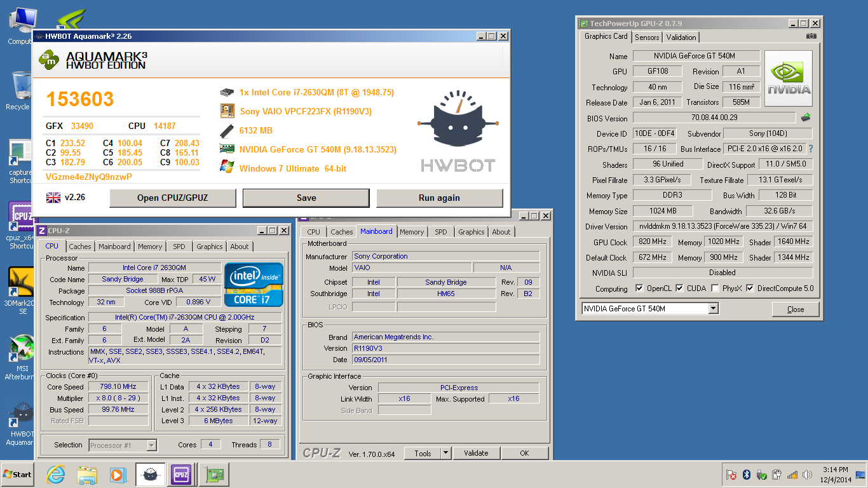Click the Driver Version value in GPU-Z
868x488 pixels.
[x=722, y=226]
